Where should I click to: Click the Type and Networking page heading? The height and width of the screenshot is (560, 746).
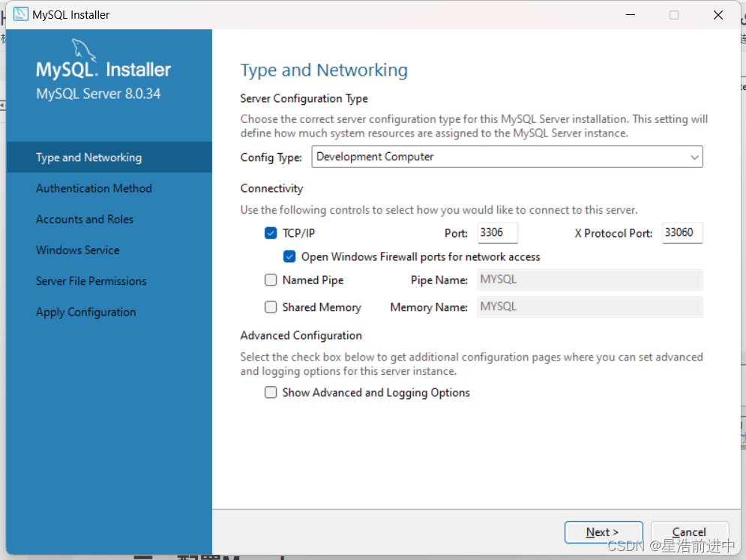pos(324,70)
